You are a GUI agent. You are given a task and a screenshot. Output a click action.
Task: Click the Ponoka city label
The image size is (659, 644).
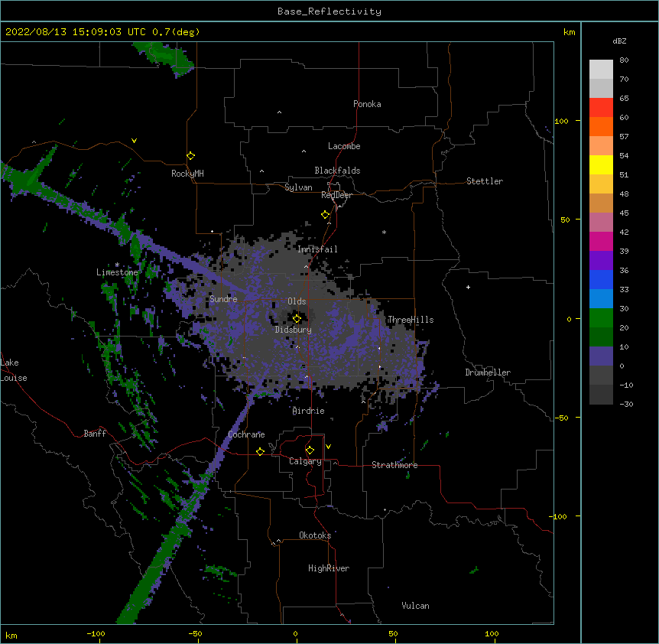367,104
